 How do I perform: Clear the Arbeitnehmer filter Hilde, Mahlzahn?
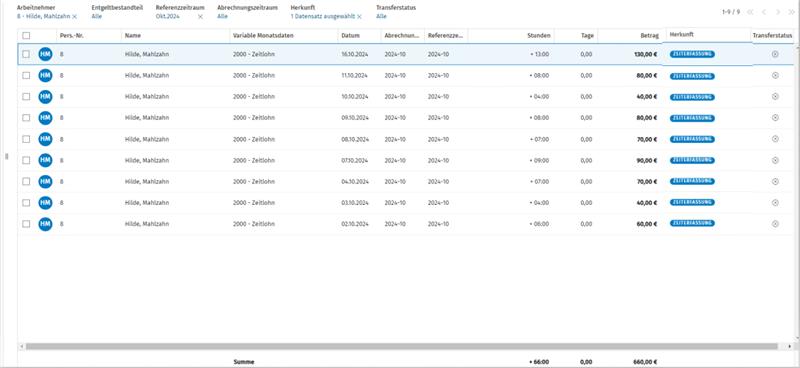tap(74, 17)
